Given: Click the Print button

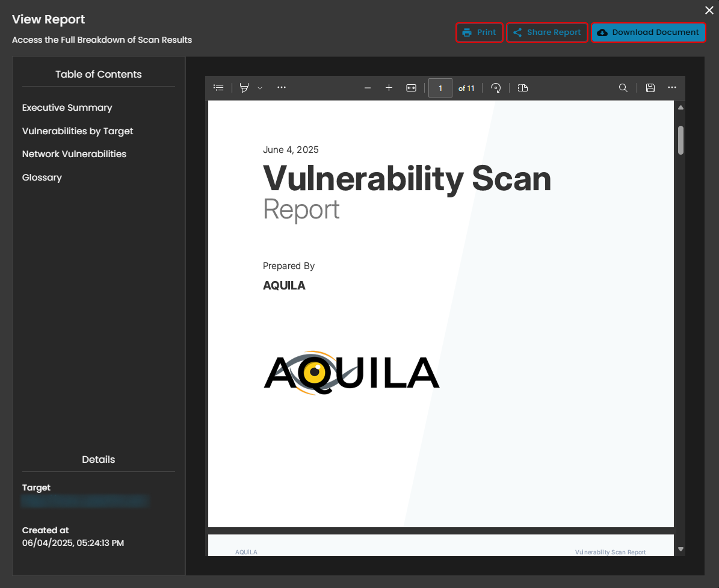Looking at the screenshot, I should coord(479,32).
